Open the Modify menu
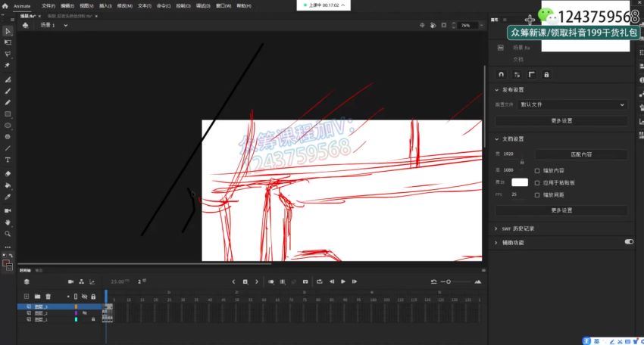This screenshot has width=644, height=345. (124, 6)
